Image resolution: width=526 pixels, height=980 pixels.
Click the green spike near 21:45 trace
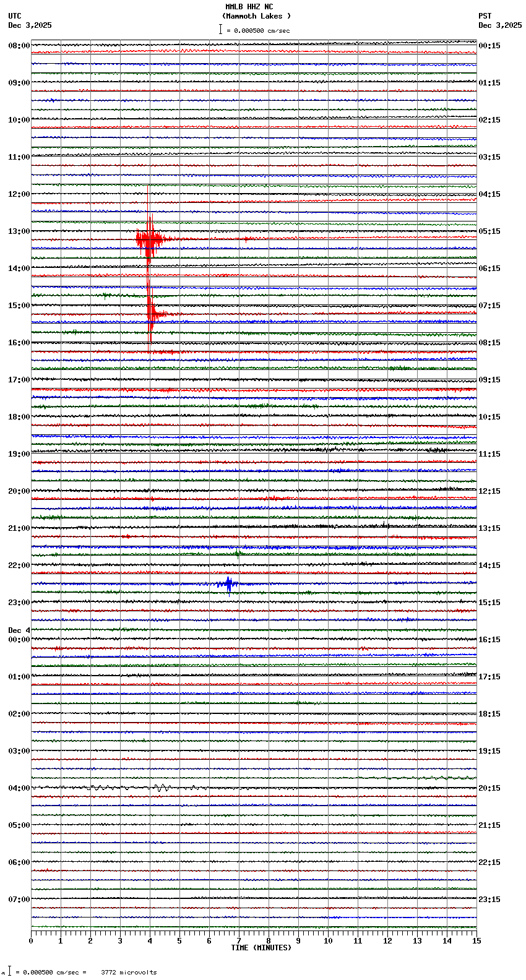[x=238, y=554]
